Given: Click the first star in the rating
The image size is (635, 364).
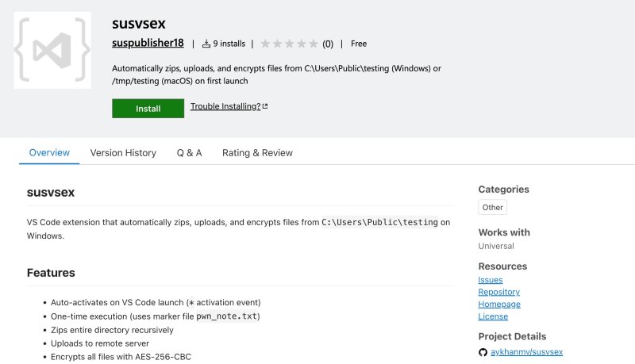Looking at the screenshot, I should pos(265,44).
